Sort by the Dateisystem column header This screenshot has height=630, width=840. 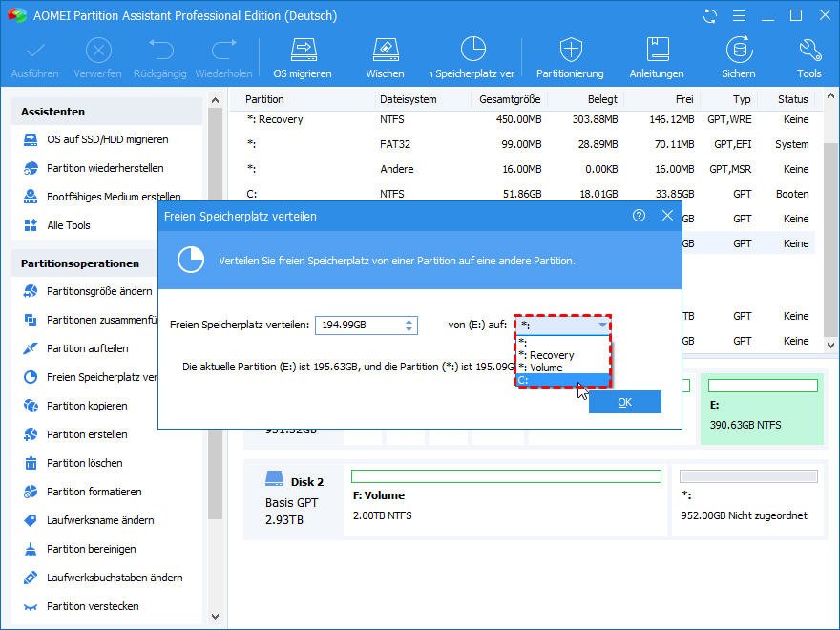pos(409,99)
